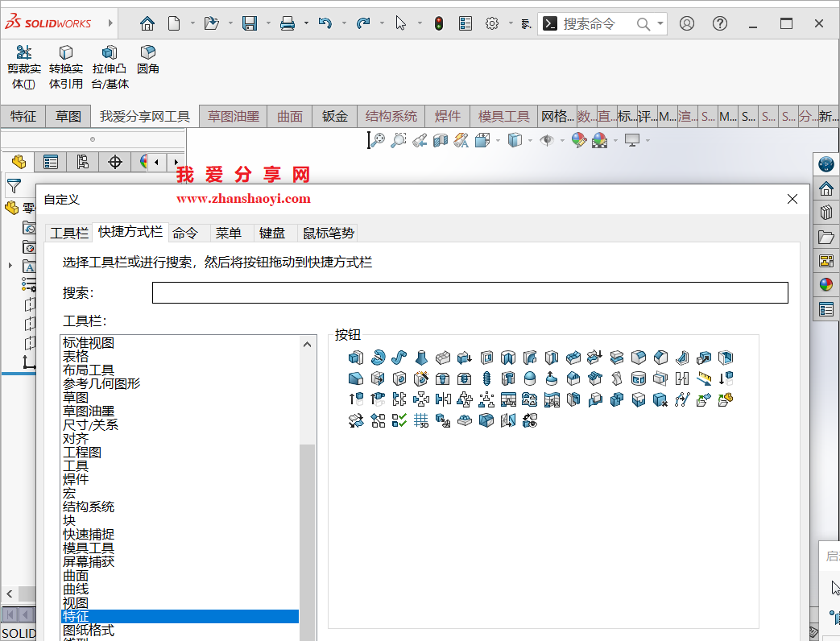Screen dimensions: 840x641
Task: Click the Undo icon in the top toolbar
Action: (x=326, y=23)
